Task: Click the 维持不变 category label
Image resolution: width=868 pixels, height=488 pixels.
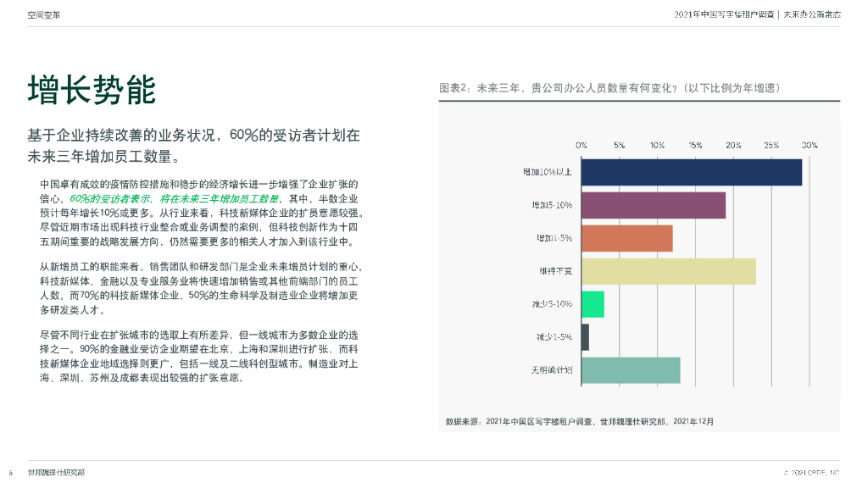Action: (556, 271)
